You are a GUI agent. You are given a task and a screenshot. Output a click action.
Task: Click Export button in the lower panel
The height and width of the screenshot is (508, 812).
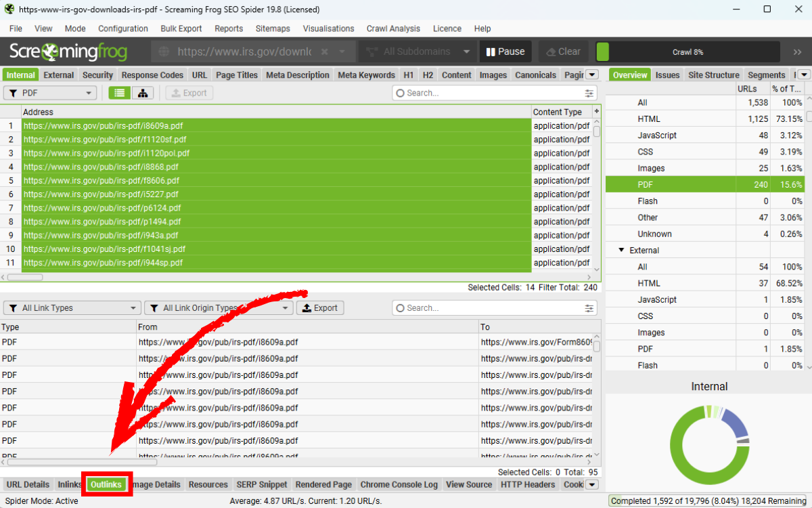click(320, 308)
